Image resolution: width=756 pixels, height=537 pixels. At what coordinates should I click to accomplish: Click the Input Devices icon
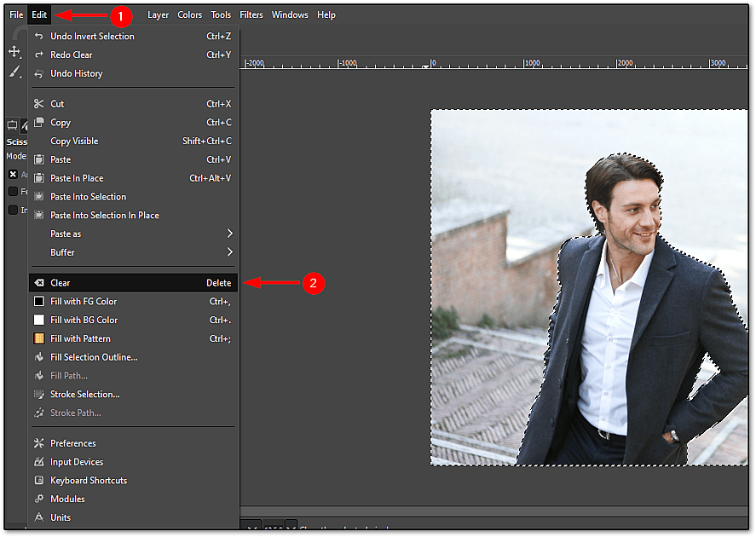click(39, 462)
